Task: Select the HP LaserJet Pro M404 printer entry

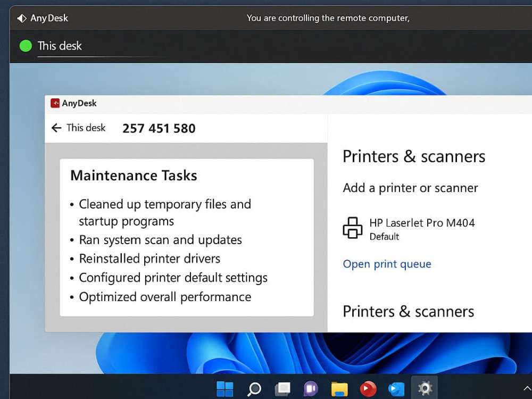Action: 409,229
